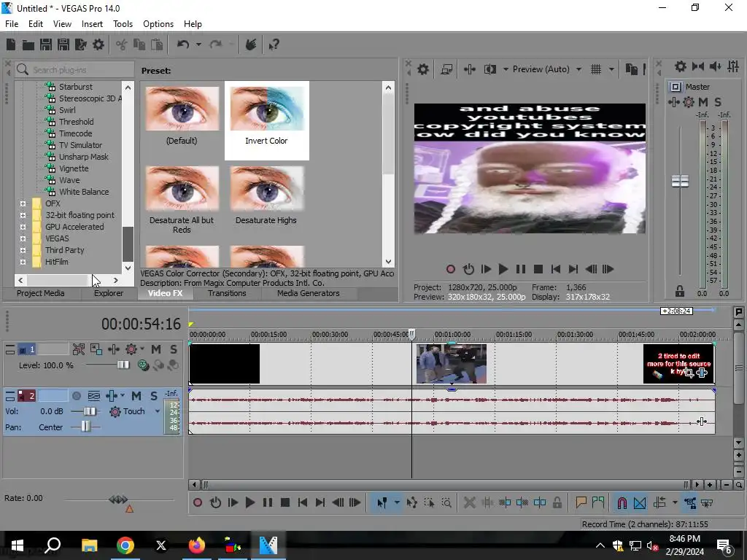Toggle automatic crossfades icon
Viewport: 747px width, 560px height.
pos(640,503)
